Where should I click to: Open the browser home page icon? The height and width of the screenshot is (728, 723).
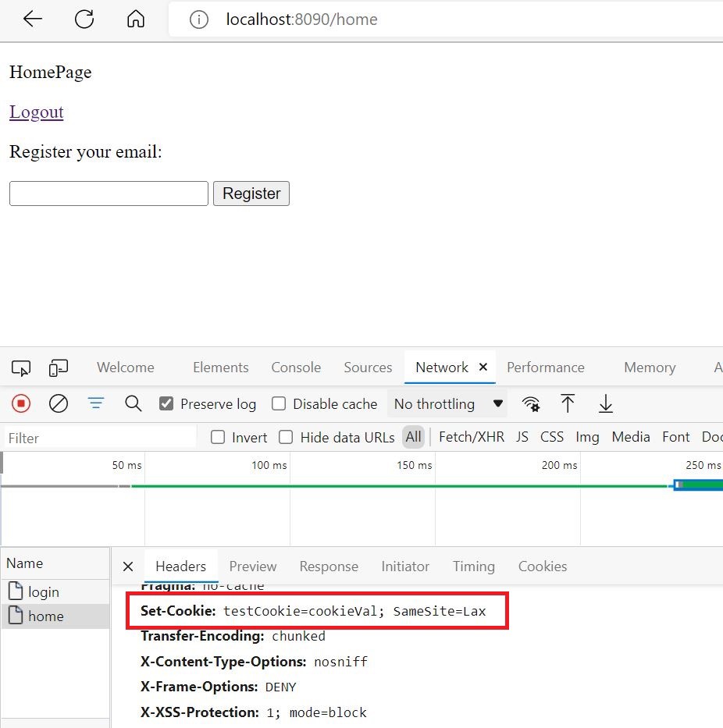(x=136, y=19)
